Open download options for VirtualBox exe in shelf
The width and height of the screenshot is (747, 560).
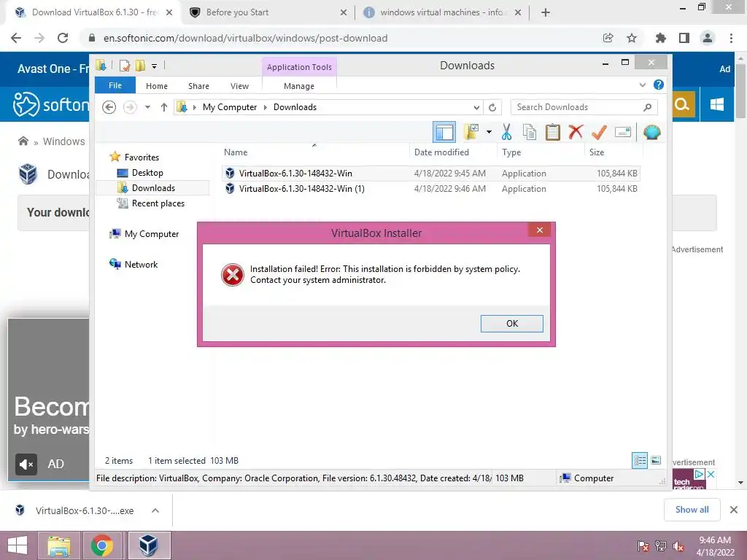coord(155,510)
